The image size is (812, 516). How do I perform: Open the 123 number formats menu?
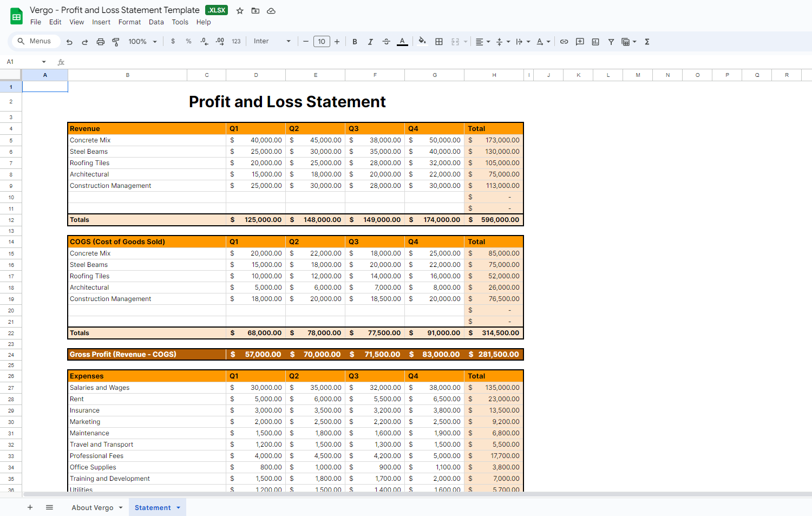point(236,41)
